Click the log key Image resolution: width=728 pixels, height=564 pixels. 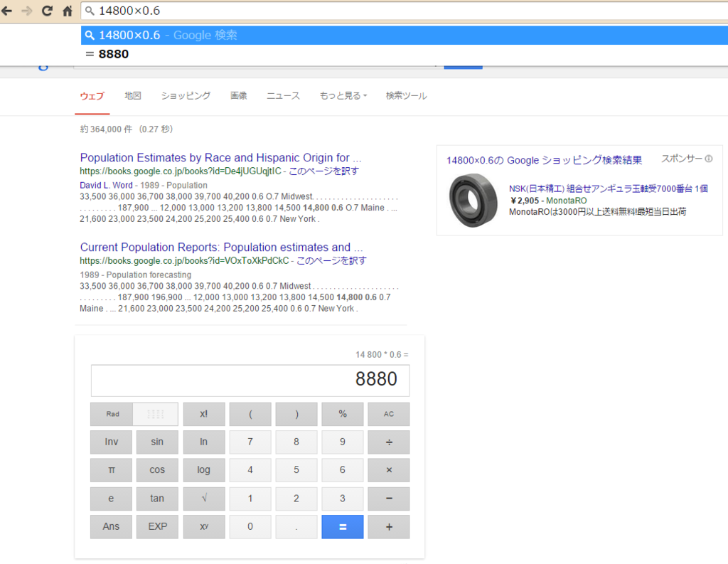click(204, 470)
